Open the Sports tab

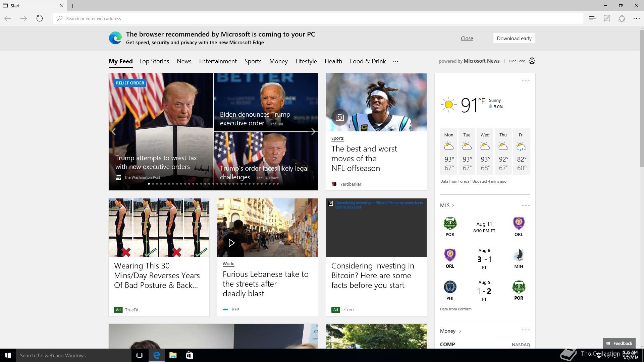click(253, 61)
